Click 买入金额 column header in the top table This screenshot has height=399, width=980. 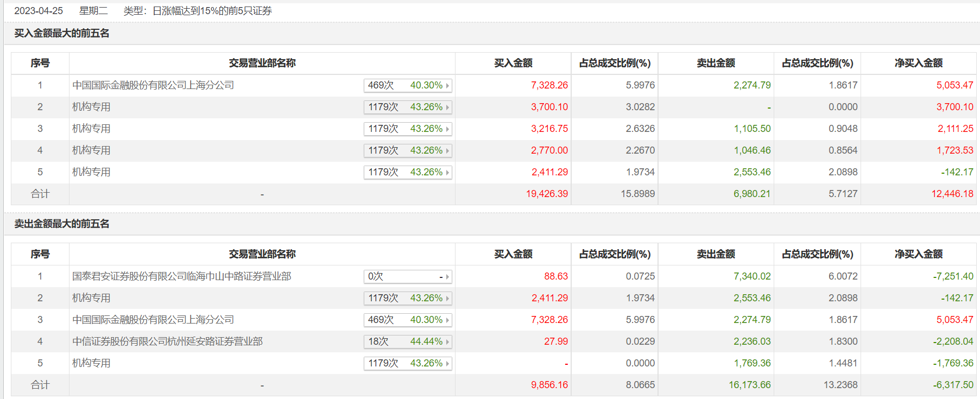(x=513, y=63)
